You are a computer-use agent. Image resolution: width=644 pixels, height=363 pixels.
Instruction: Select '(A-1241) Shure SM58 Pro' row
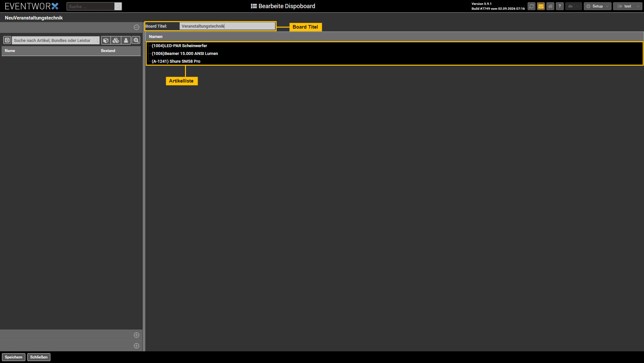pos(394,61)
